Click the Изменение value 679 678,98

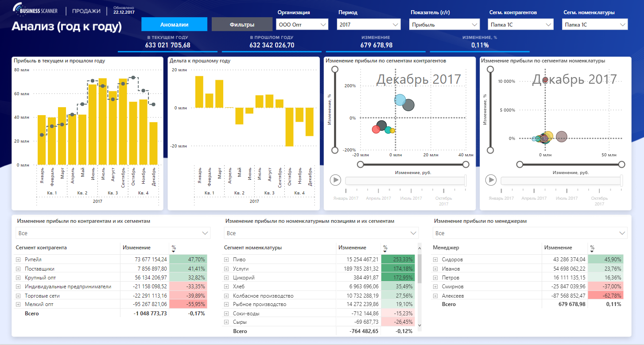[376, 45]
